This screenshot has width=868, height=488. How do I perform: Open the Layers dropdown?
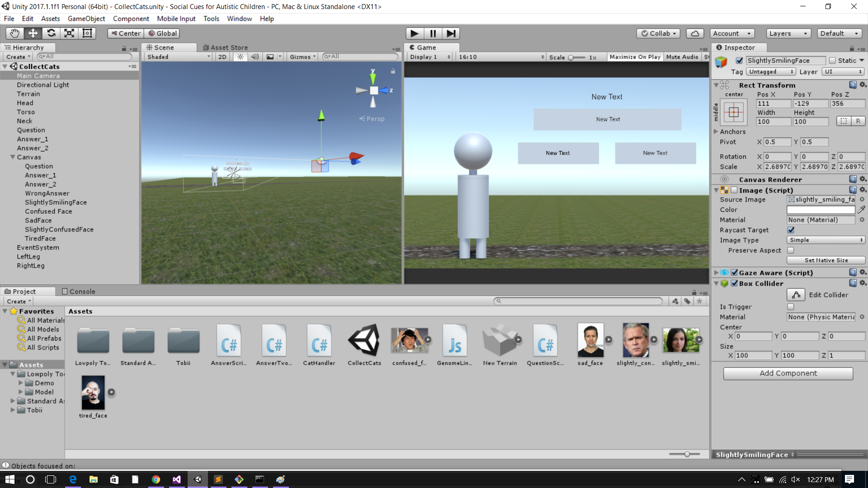coord(788,33)
